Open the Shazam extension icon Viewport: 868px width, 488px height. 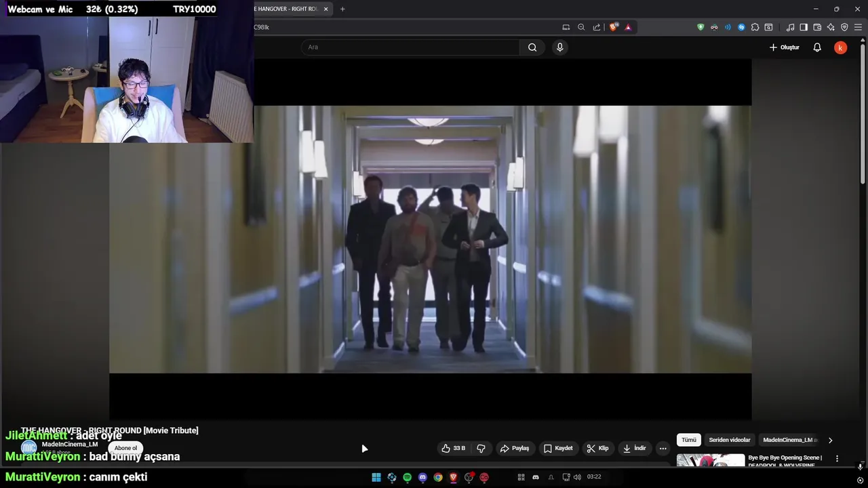[741, 27]
